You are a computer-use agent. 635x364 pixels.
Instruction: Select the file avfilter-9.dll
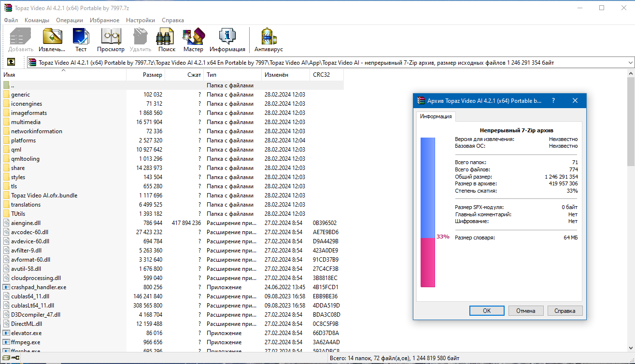click(27, 251)
